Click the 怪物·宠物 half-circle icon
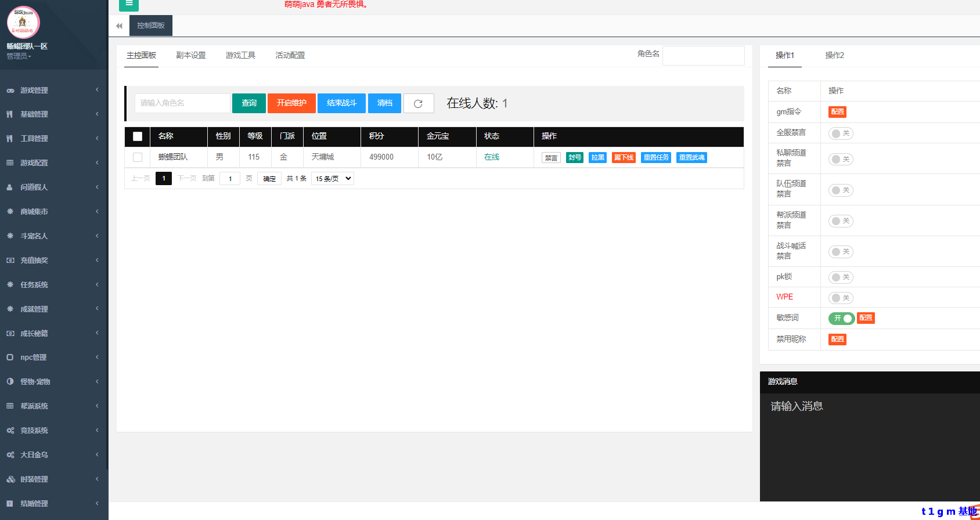Viewport: 980px width, 520px height. [x=10, y=382]
